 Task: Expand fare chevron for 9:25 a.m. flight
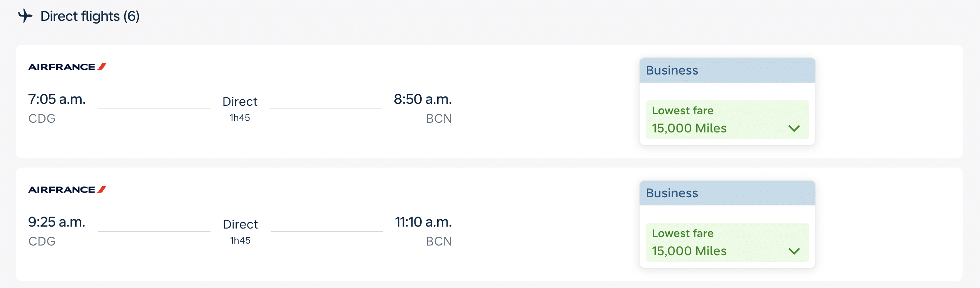point(794,251)
